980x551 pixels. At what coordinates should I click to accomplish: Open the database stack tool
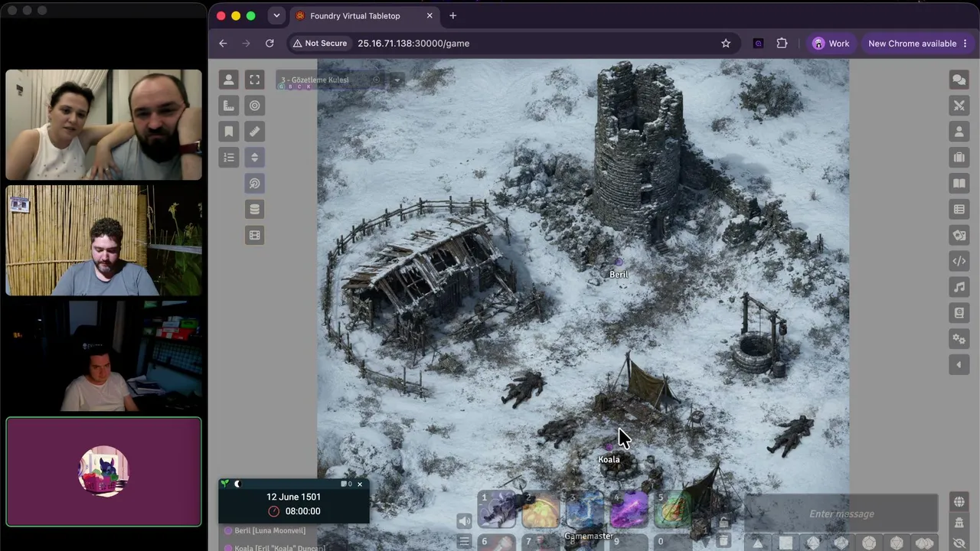(255, 209)
